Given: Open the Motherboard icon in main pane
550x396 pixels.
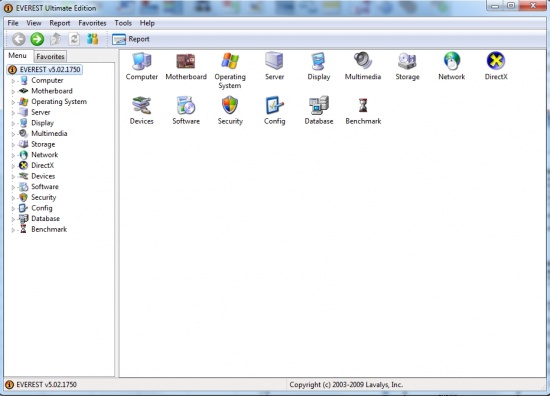Looking at the screenshot, I should point(186,61).
